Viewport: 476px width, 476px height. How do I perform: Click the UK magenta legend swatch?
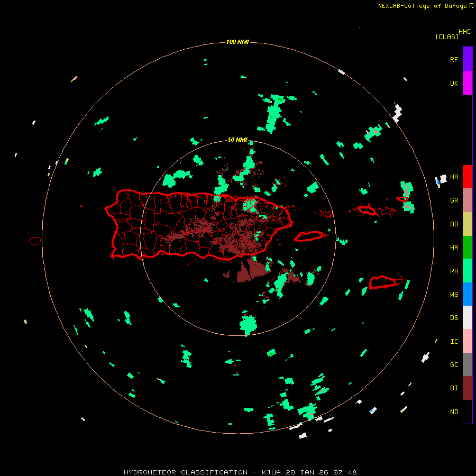467,83
